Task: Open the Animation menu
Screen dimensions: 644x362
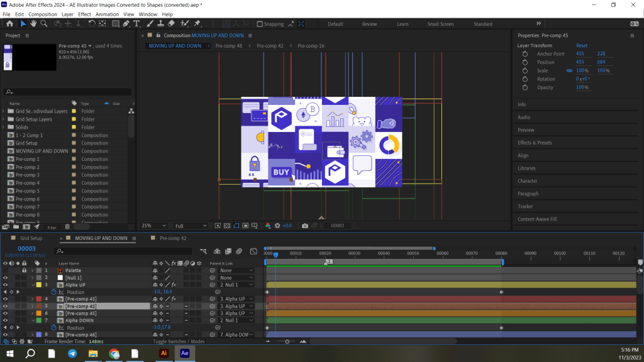Action: pyautogui.click(x=106, y=14)
